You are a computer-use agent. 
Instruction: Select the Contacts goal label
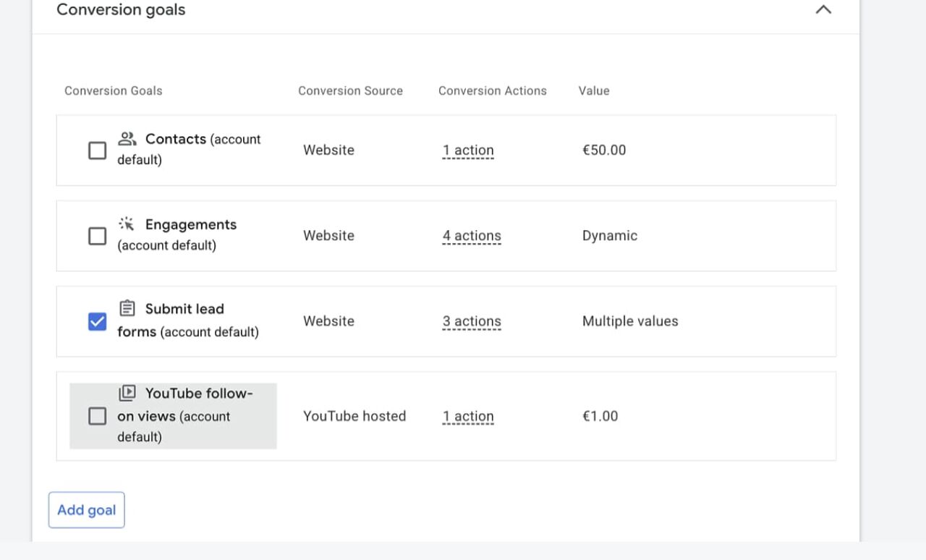[x=190, y=149]
